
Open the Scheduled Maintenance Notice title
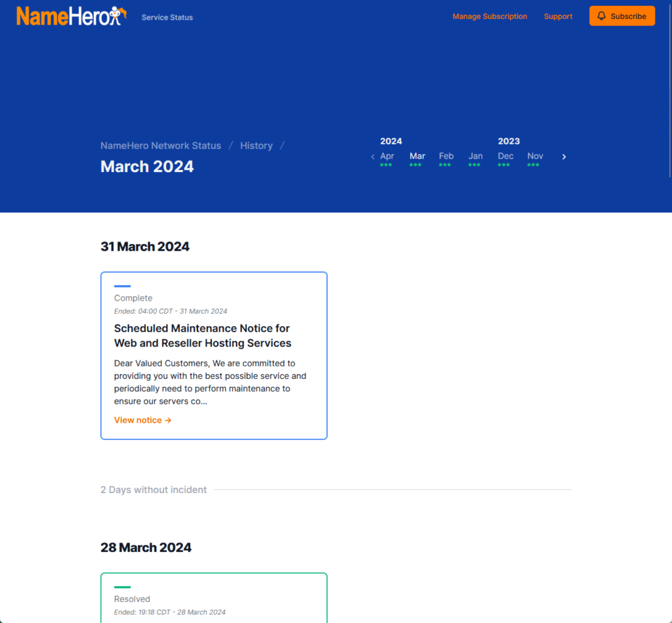[203, 335]
